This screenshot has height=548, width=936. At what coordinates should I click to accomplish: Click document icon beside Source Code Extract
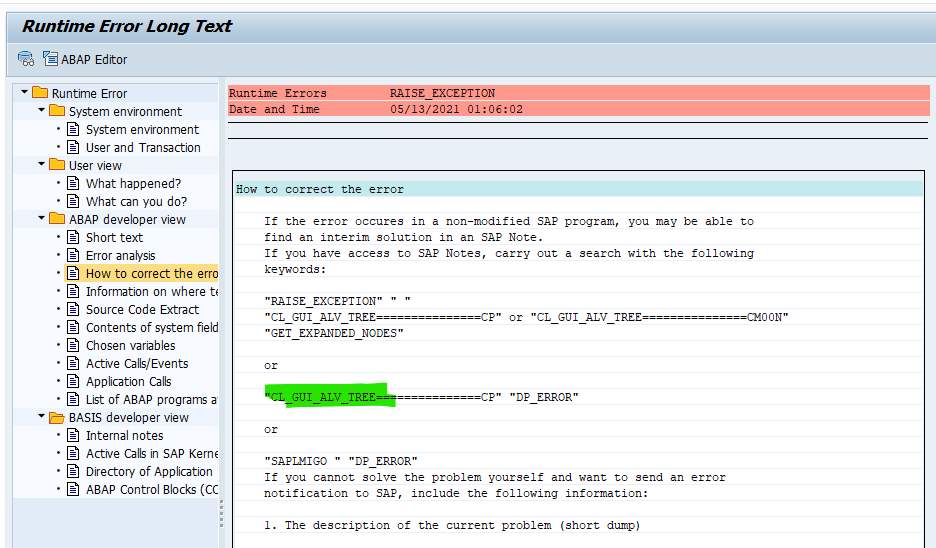[x=73, y=309]
